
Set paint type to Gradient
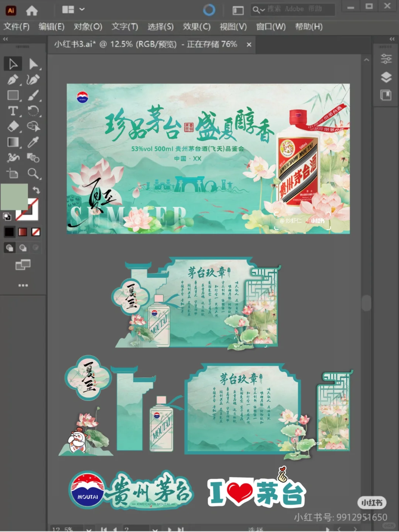click(x=23, y=232)
